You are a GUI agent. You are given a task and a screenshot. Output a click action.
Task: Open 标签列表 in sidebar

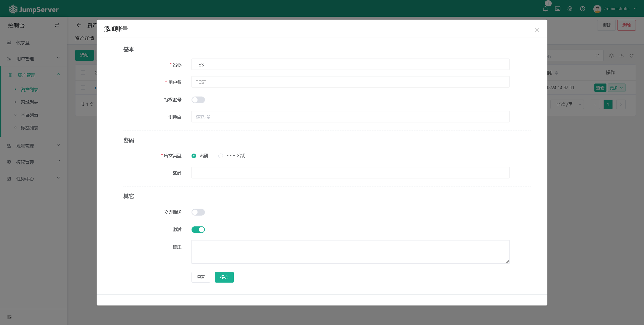click(30, 128)
